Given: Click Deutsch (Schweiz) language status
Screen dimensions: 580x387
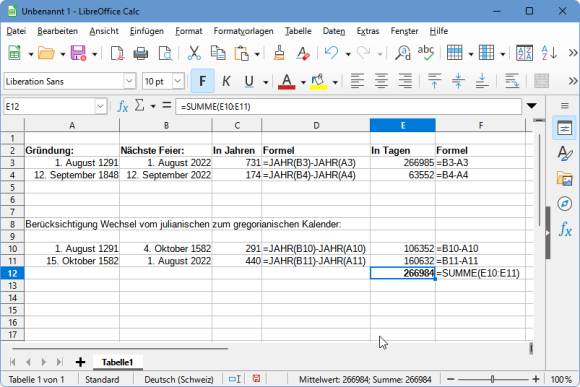Looking at the screenshot, I should click(x=179, y=380).
